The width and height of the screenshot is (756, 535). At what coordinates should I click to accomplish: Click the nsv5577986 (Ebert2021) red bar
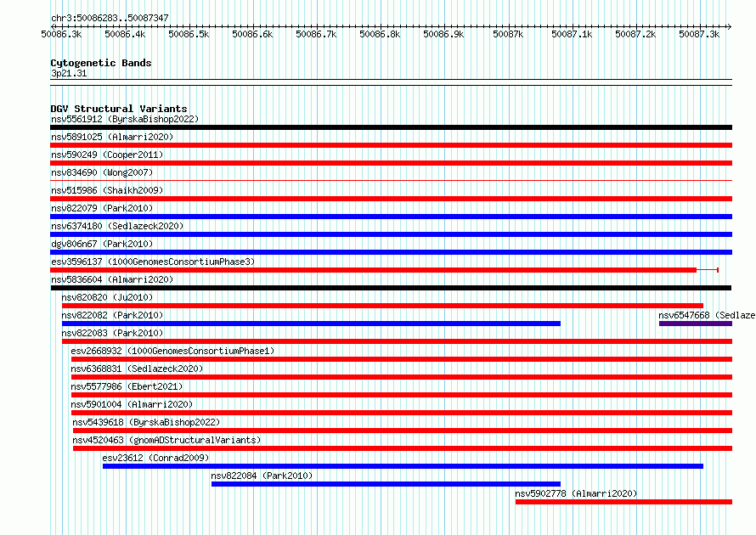click(x=402, y=395)
